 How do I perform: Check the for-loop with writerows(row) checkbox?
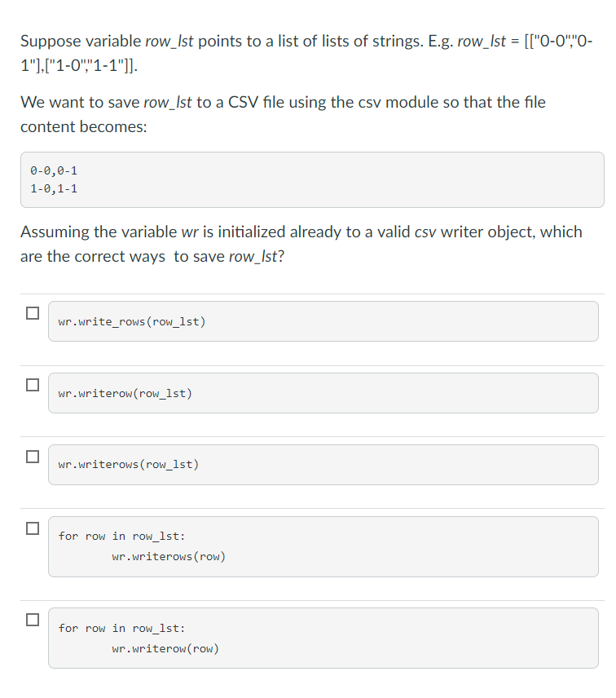coord(32,528)
